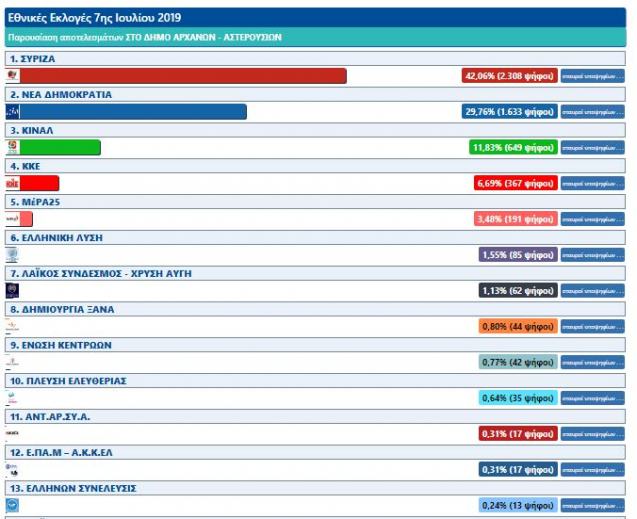Select the '0,64% (35 ψήφοι)' badge
This screenshot has height=519, width=637.
tap(518, 398)
